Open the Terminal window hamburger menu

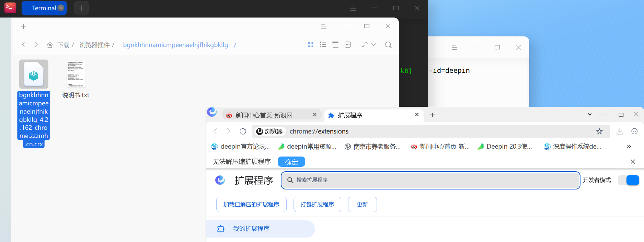click(353, 8)
